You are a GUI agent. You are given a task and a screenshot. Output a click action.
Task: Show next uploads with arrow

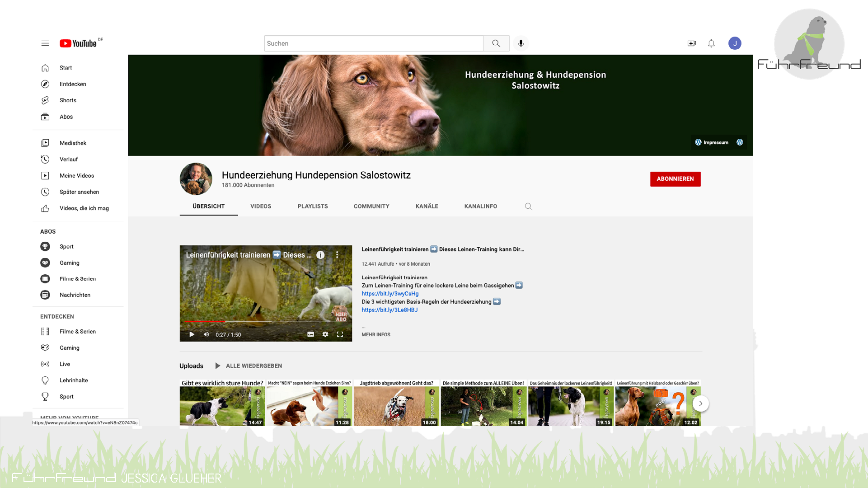(701, 404)
